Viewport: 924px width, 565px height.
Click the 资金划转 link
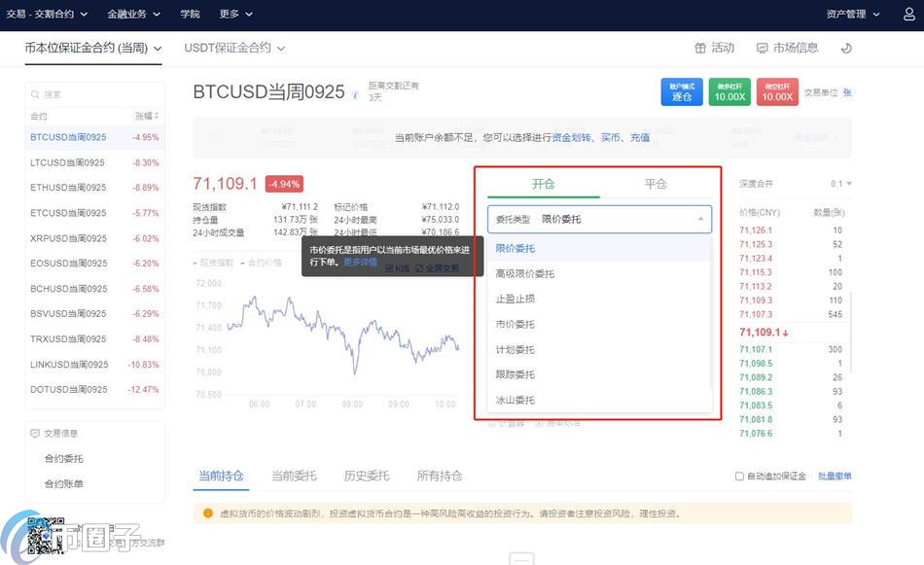coord(572,137)
